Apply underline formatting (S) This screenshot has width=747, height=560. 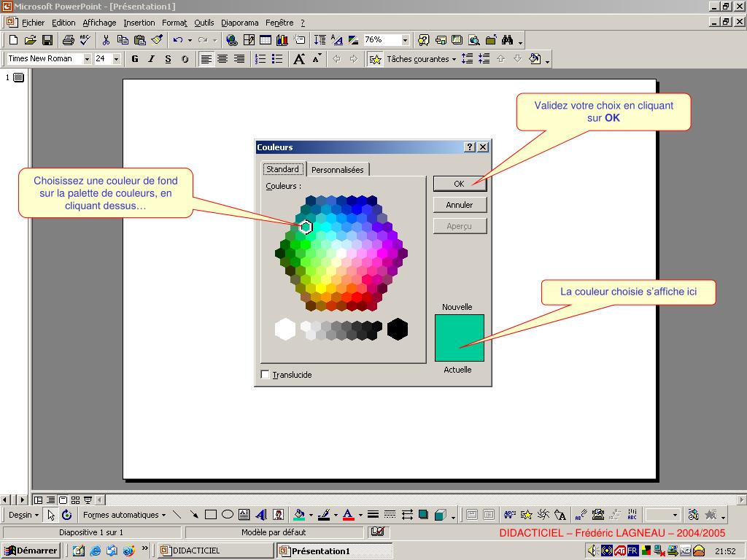click(169, 59)
